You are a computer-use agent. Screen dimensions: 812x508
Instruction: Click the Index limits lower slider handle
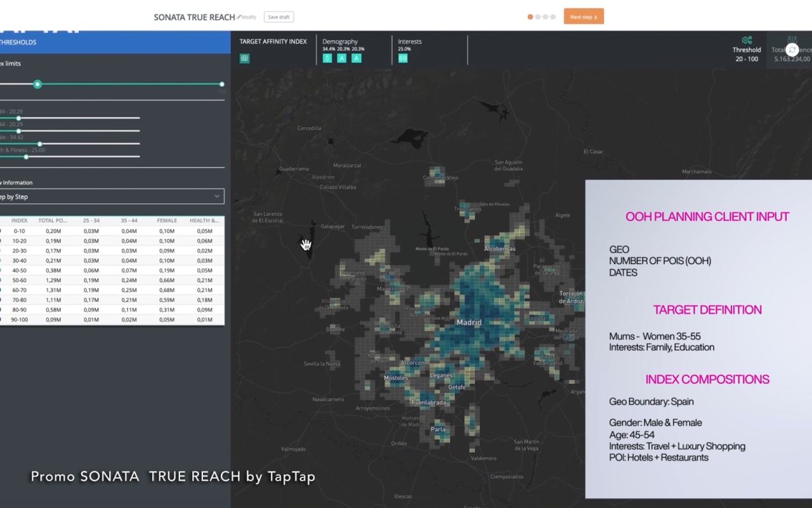pos(37,84)
